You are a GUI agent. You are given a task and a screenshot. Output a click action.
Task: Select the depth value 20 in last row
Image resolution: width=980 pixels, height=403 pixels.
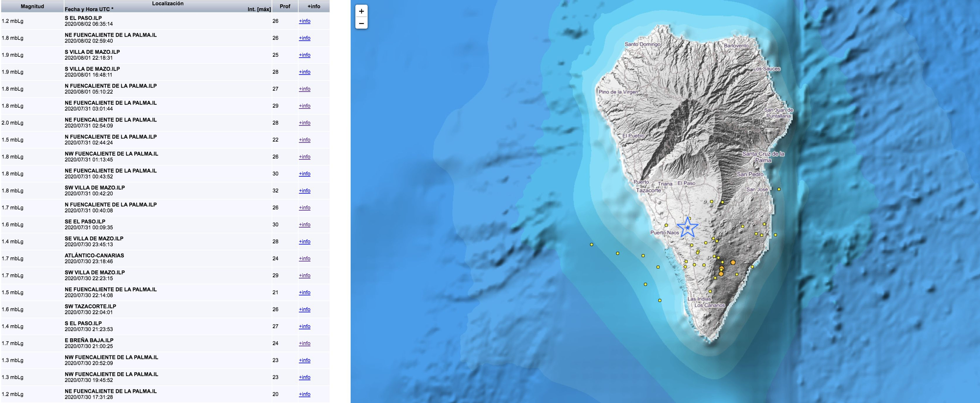click(x=275, y=395)
